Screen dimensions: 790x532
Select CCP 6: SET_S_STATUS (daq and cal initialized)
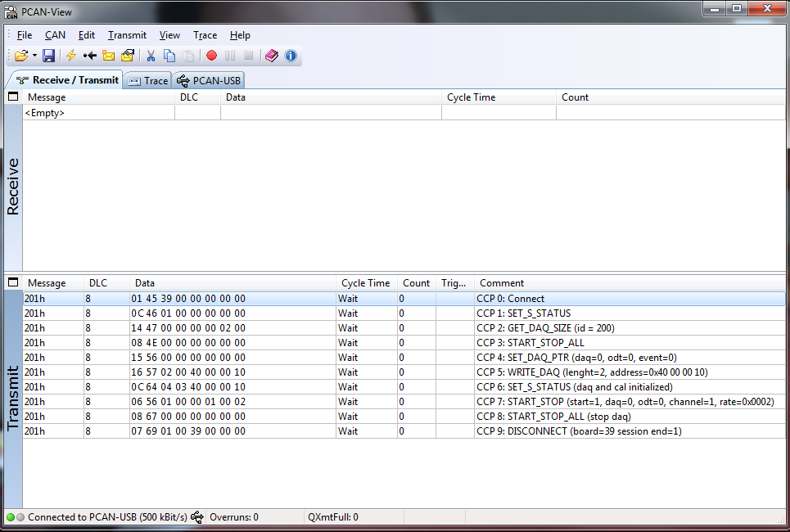(x=404, y=387)
